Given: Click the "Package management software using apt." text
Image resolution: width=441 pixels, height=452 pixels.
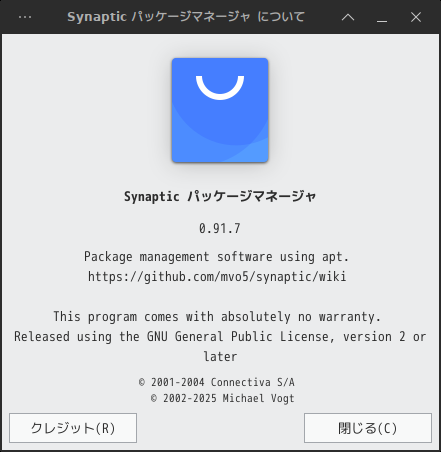Looking at the screenshot, I should pos(217,257).
